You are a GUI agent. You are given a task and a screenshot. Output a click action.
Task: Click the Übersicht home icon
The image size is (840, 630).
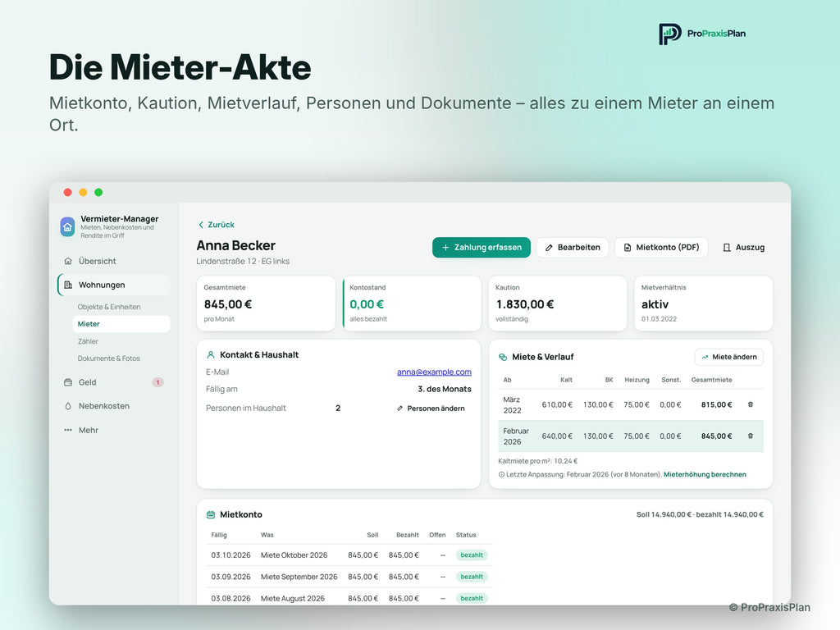[68, 261]
